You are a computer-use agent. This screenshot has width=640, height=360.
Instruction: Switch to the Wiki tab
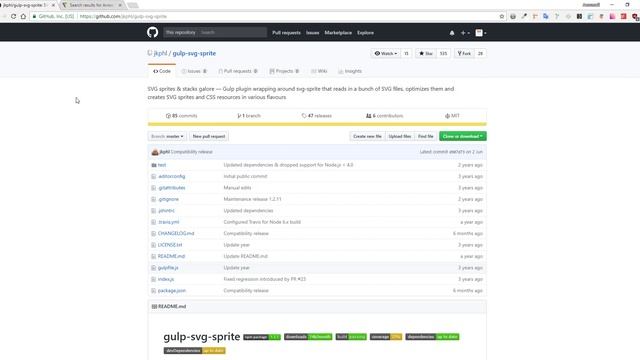319,71
